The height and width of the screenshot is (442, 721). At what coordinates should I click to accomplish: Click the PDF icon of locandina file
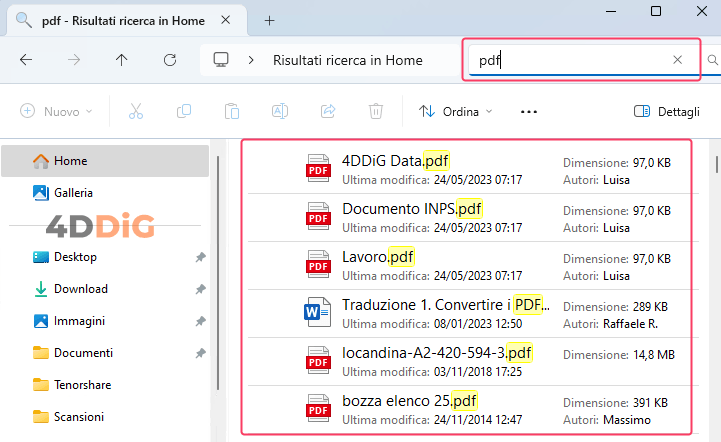tap(318, 360)
